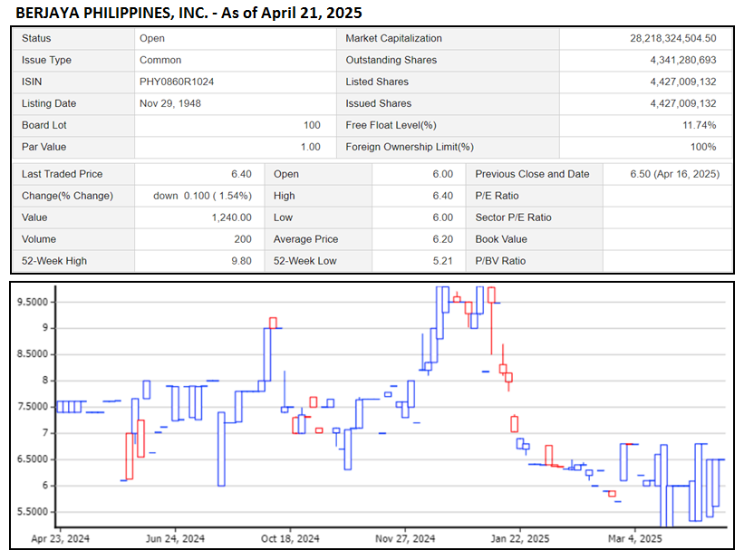
Task: Select the Sector P/E Ratio label
Action: click(514, 217)
